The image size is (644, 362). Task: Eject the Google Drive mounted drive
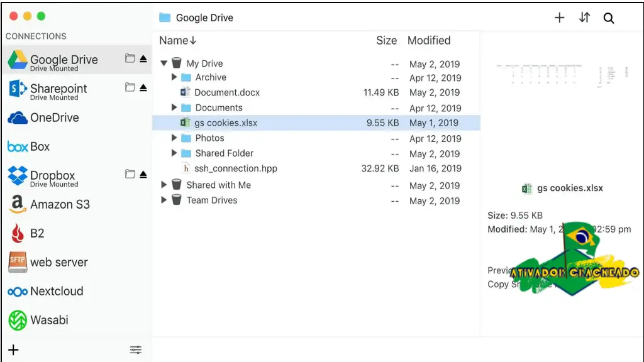143,58
